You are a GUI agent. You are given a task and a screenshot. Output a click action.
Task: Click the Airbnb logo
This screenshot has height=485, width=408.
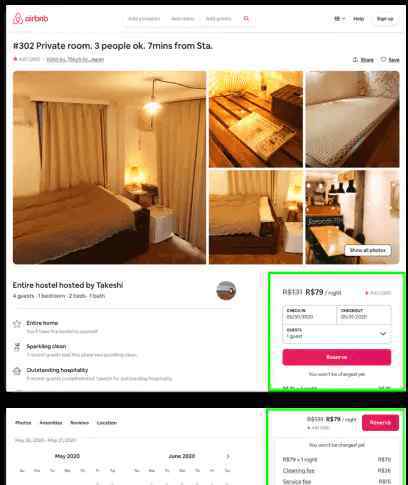[x=30, y=19]
